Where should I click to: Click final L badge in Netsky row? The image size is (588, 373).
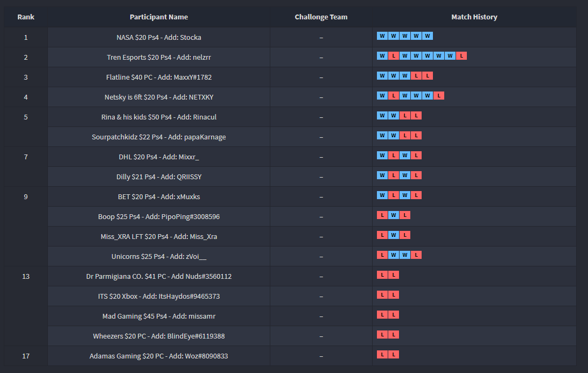click(439, 96)
